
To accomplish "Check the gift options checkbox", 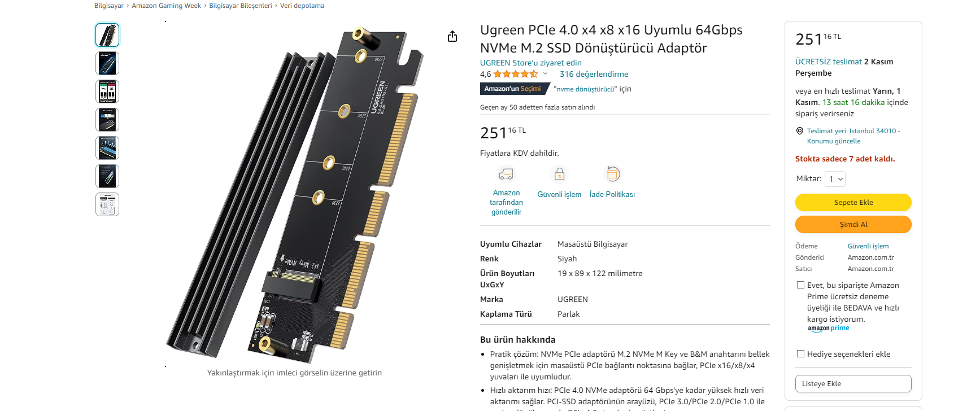I will coord(800,354).
